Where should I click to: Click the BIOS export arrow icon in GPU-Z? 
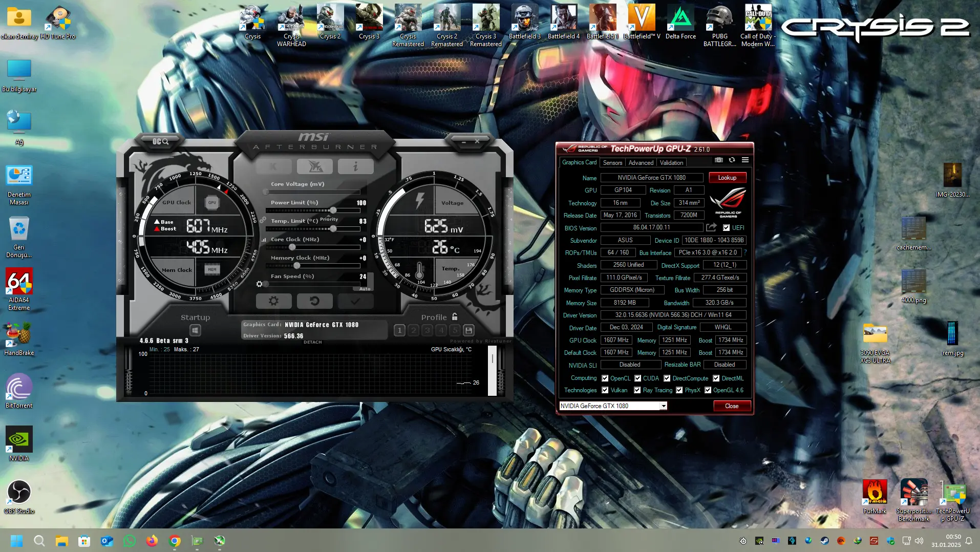[x=711, y=227]
